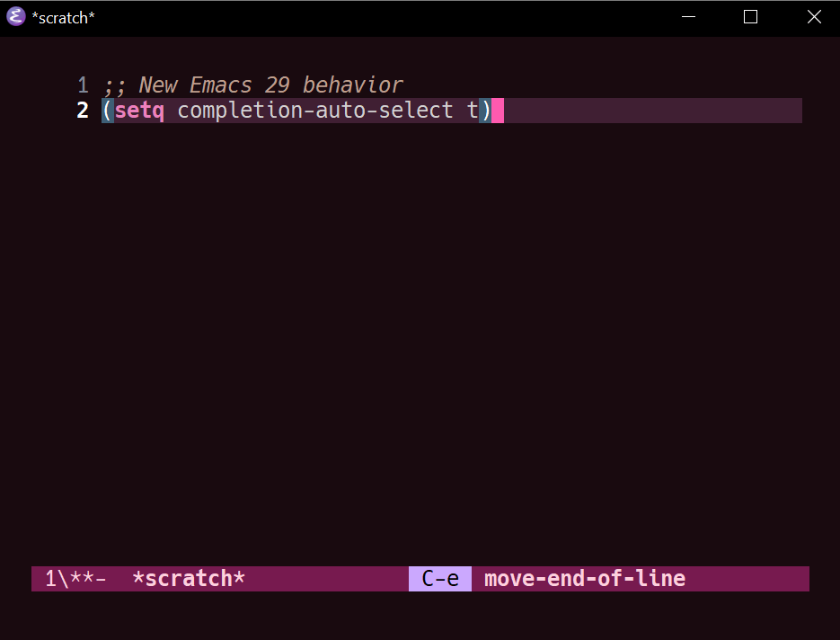
Task: Click the number 29 in the comment
Action: coord(278,85)
